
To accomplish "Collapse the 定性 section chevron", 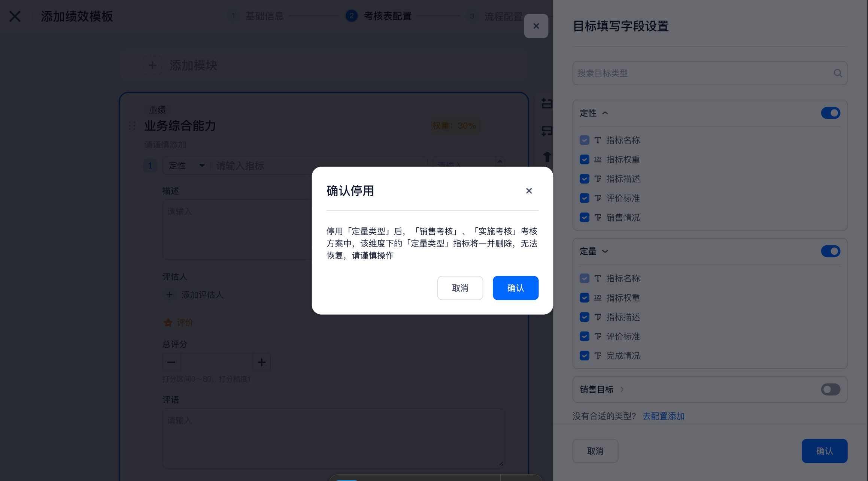I will 605,113.
